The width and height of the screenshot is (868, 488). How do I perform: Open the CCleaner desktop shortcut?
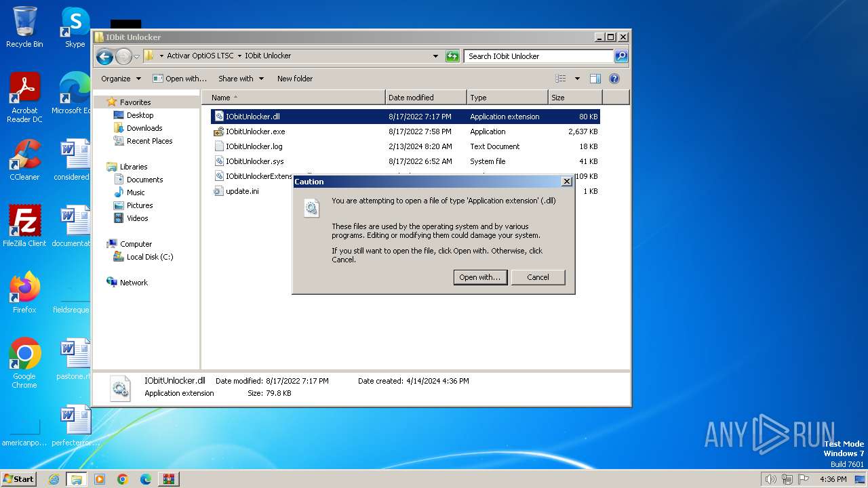pyautogui.click(x=24, y=160)
